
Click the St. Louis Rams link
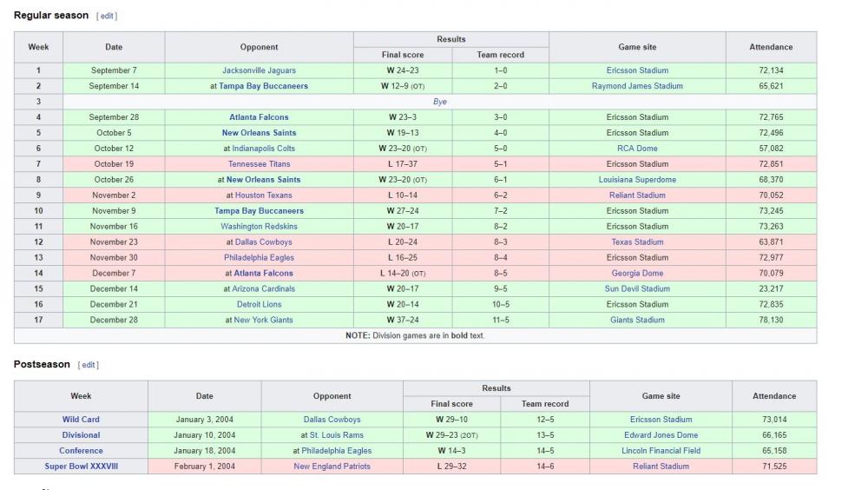point(337,435)
